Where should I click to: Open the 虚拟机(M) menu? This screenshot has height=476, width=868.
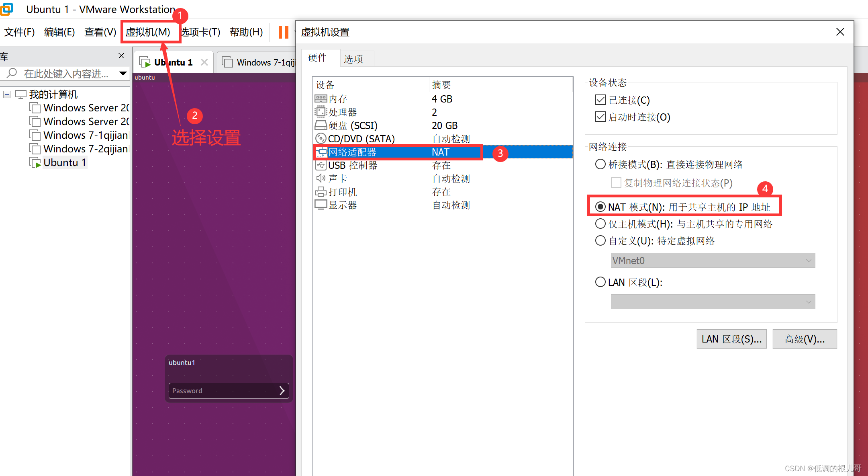pos(148,32)
